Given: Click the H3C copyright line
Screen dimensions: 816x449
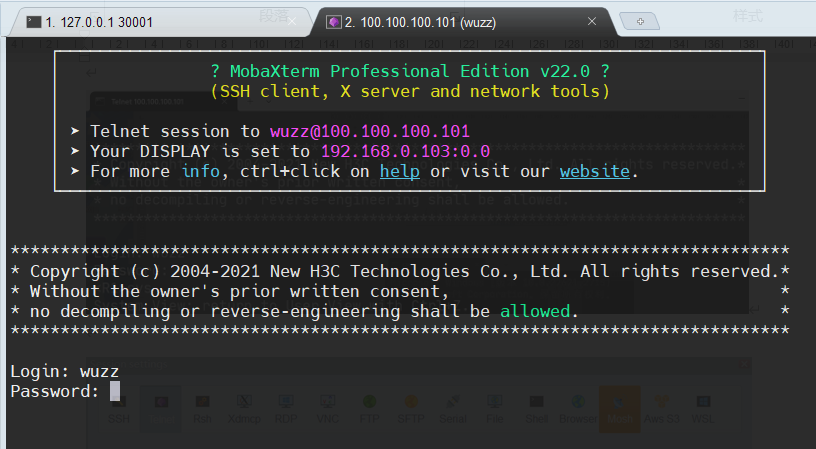Looking at the screenshot, I should click(400, 271).
